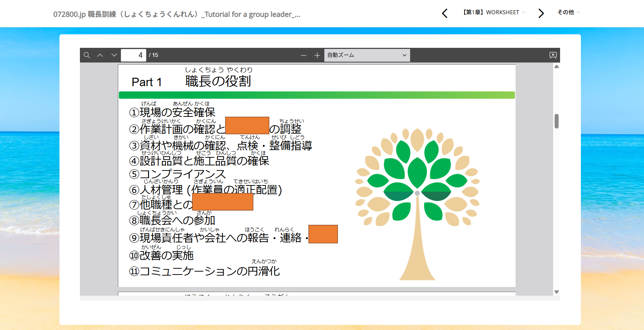Viewport: 644px width, 330px height.
Task: Go to the previous page using the up chevron
Action: [100, 55]
